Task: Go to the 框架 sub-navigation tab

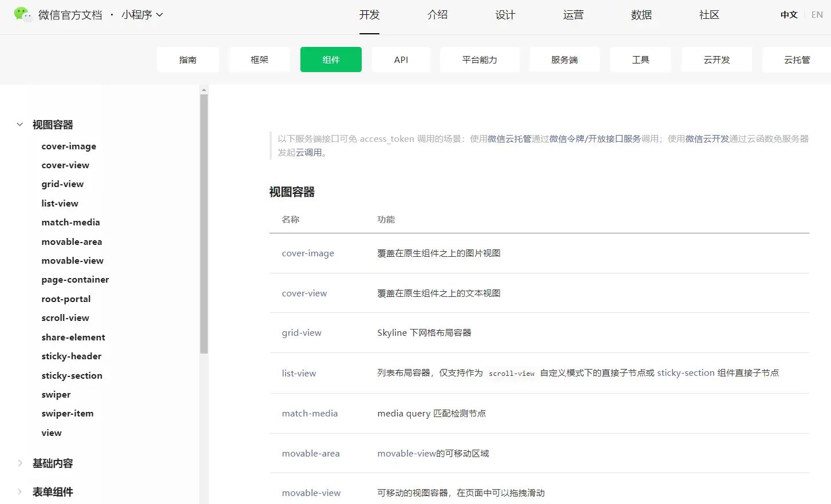Action: pyautogui.click(x=259, y=59)
